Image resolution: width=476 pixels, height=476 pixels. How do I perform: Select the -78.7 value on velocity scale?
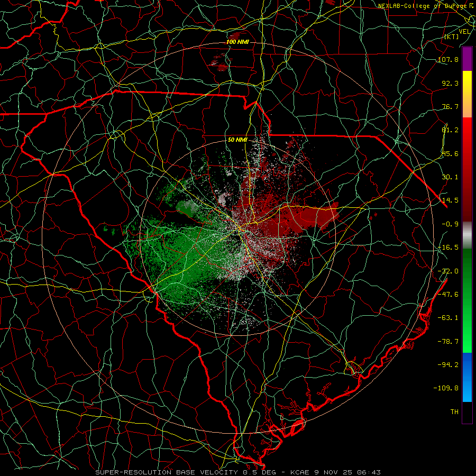point(448,342)
